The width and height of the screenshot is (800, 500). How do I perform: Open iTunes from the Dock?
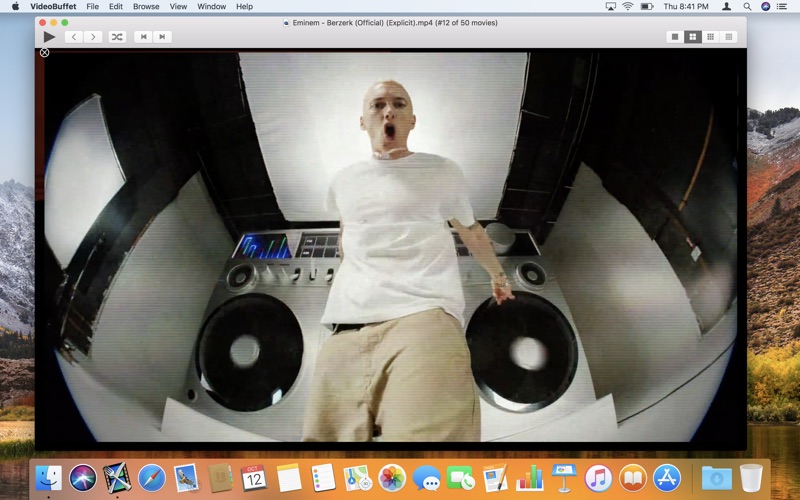coord(598,479)
